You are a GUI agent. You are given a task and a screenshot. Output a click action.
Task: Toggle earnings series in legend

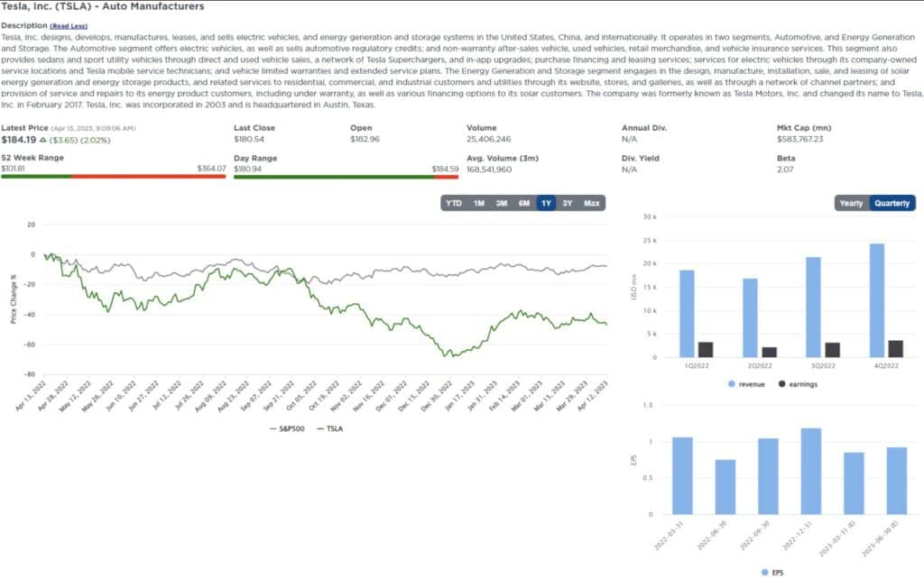click(x=798, y=384)
